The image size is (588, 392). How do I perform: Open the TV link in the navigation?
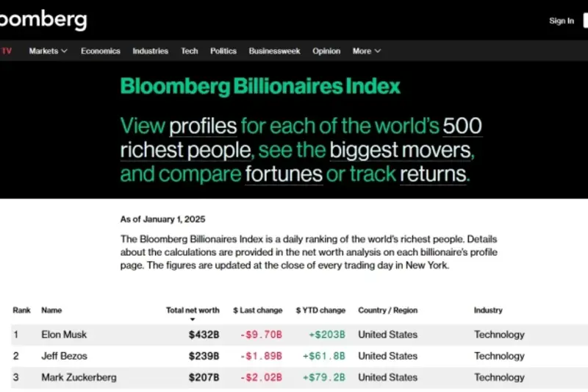coord(6,51)
